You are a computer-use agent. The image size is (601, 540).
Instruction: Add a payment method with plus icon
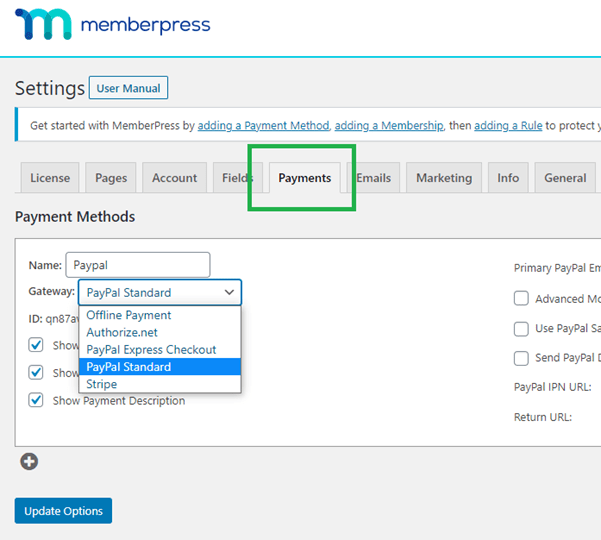[29, 461]
